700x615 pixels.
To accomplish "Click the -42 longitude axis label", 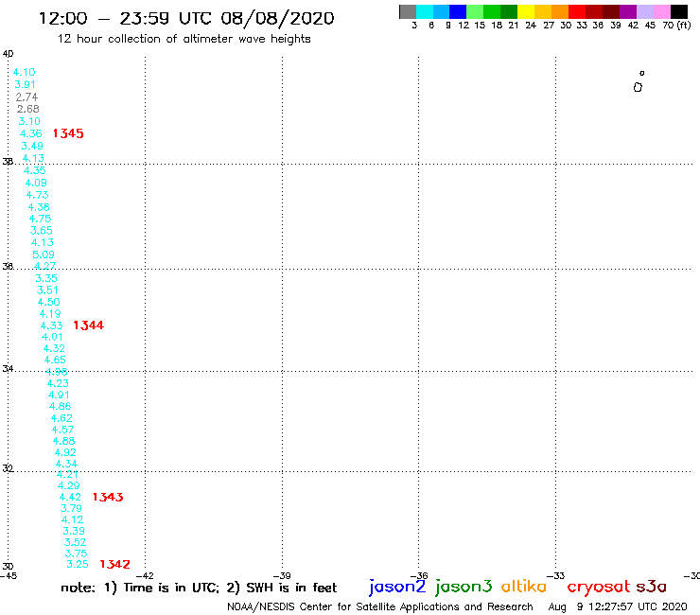I will 145,576.
